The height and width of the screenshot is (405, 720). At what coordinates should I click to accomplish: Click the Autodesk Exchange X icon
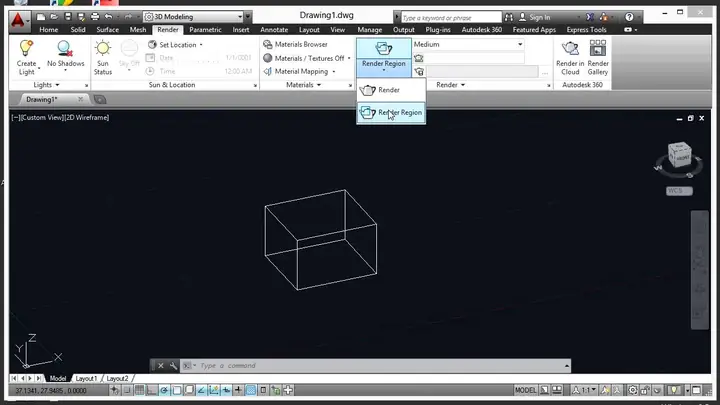[x=590, y=17]
